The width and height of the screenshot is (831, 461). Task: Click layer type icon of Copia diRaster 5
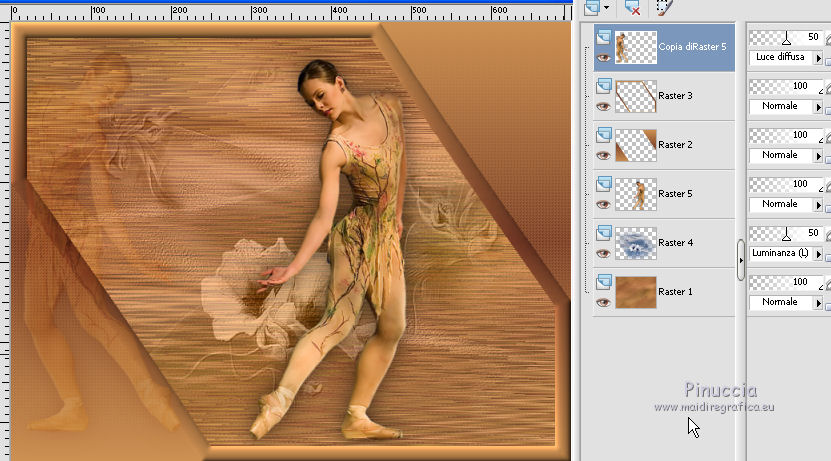(603, 37)
